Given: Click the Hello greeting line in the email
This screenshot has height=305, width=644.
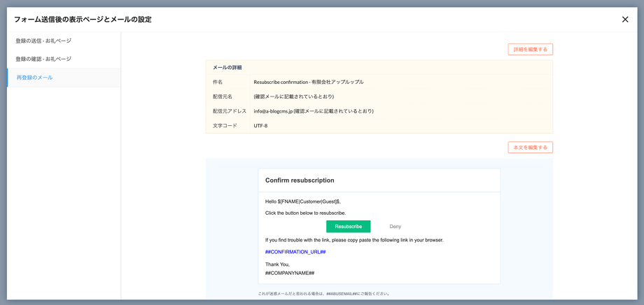Looking at the screenshot, I should [x=303, y=201].
